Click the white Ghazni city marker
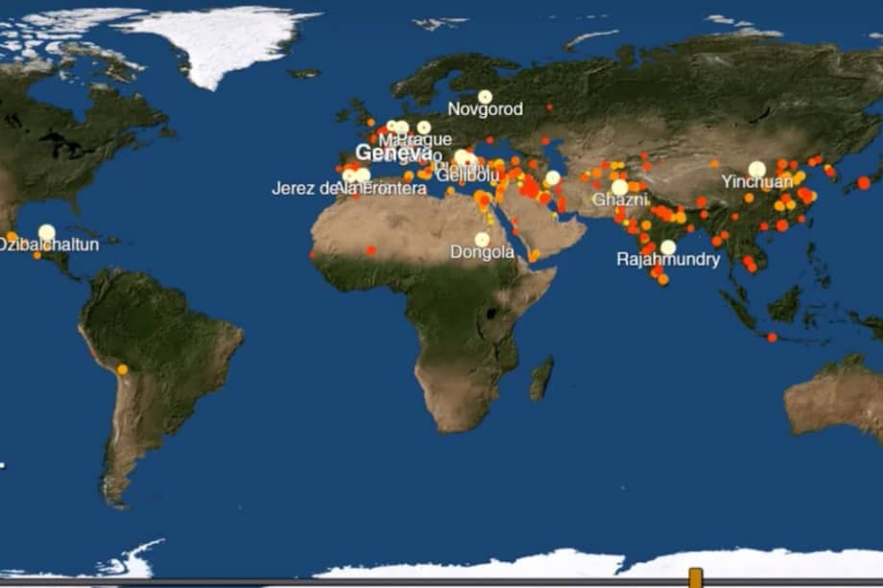 pyautogui.click(x=620, y=187)
